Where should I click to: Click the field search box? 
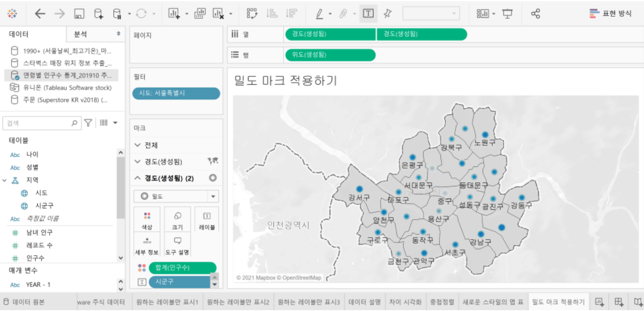click(x=41, y=123)
